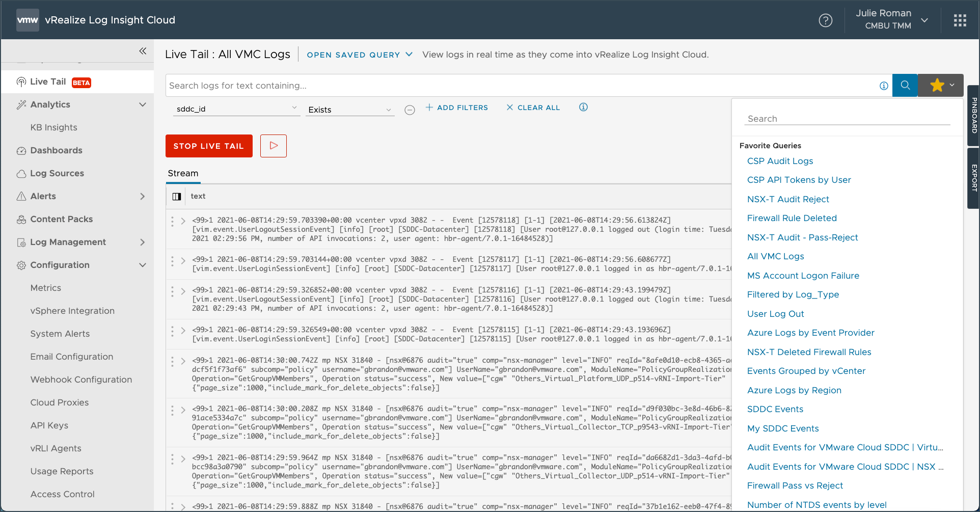Click Clear All filters
This screenshot has height=512, width=980.
click(x=533, y=107)
